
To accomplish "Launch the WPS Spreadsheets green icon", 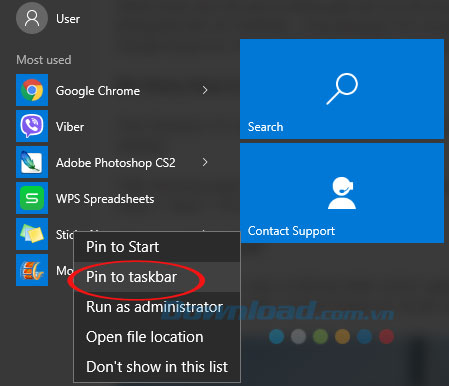I will (x=32, y=198).
